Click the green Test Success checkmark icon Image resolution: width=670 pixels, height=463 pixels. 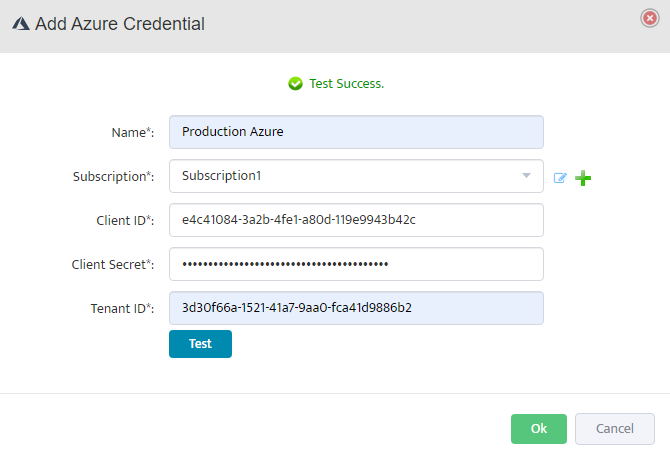(295, 84)
